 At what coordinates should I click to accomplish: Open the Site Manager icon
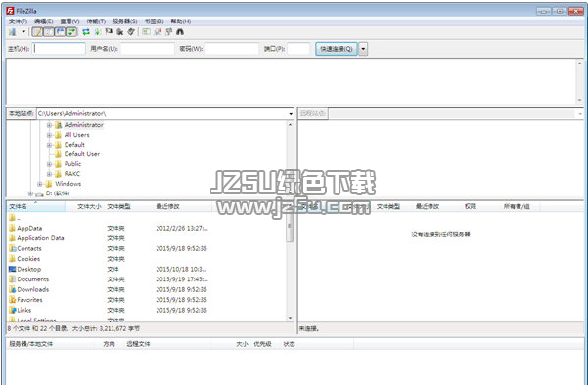(x=13, y=32)
